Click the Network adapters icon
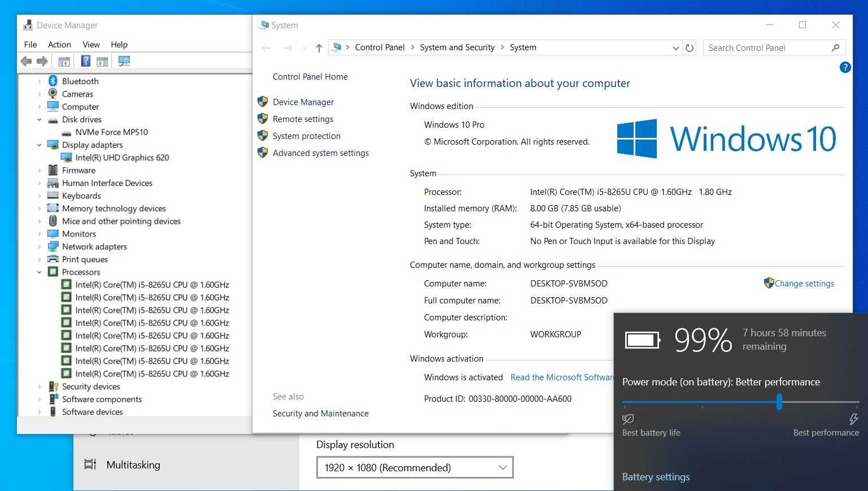 coord(53,246)
